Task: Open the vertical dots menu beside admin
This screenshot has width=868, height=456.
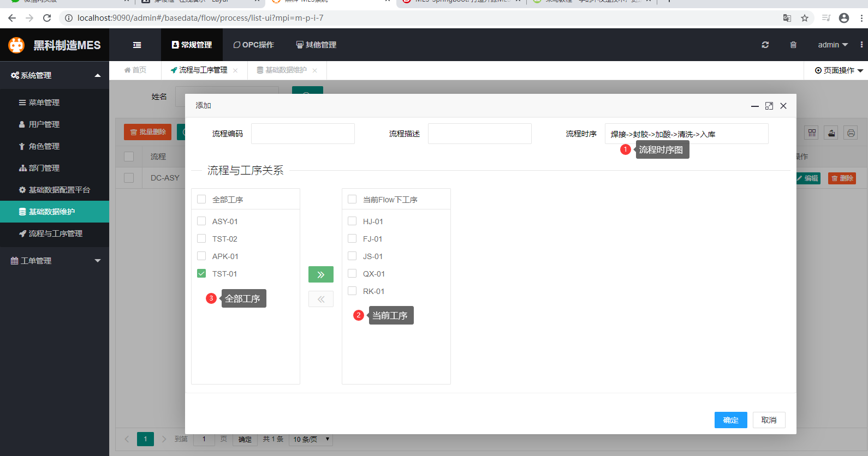Action: [x=861, y=45]
